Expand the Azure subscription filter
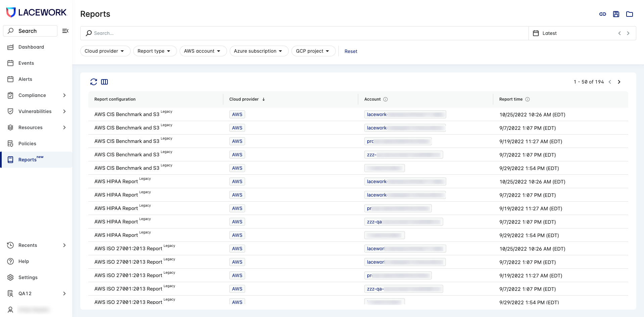 pyautogui.click(x=259, y=51)
